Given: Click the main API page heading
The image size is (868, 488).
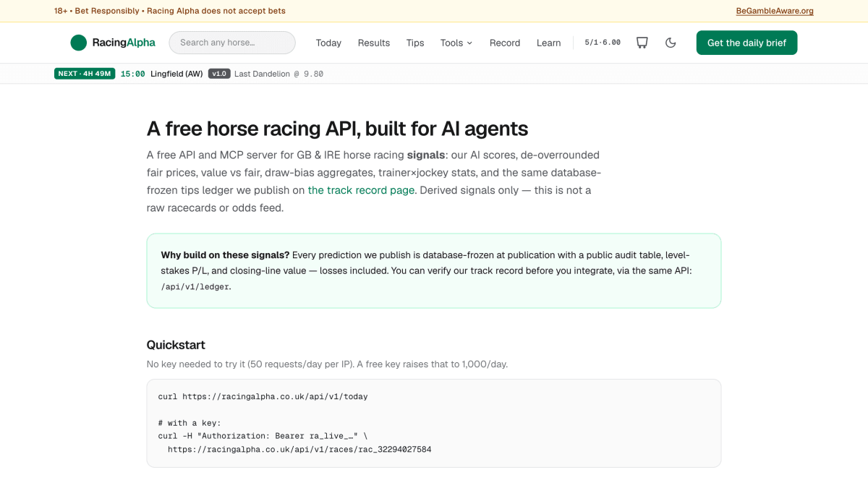Looking at the screenshot, I should pos(337,129).
